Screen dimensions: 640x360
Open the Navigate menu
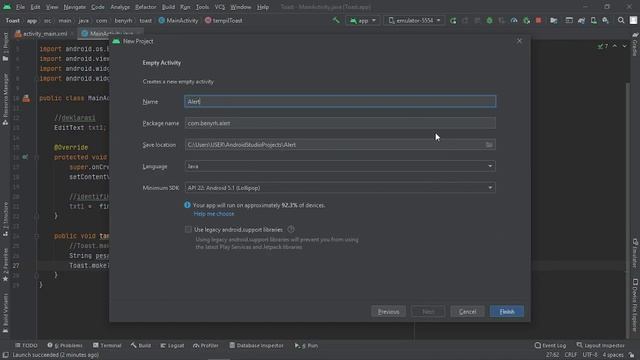[75, 7]
